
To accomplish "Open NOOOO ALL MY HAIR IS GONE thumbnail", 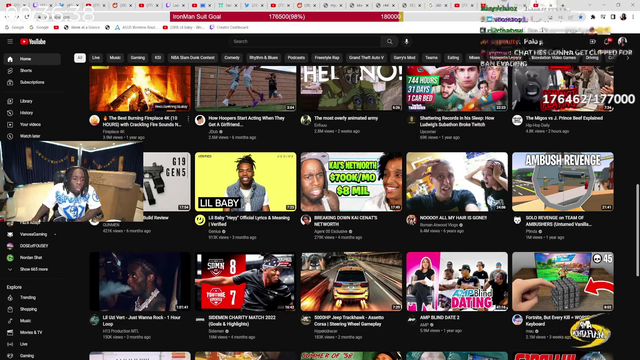I will pos(457,182).
